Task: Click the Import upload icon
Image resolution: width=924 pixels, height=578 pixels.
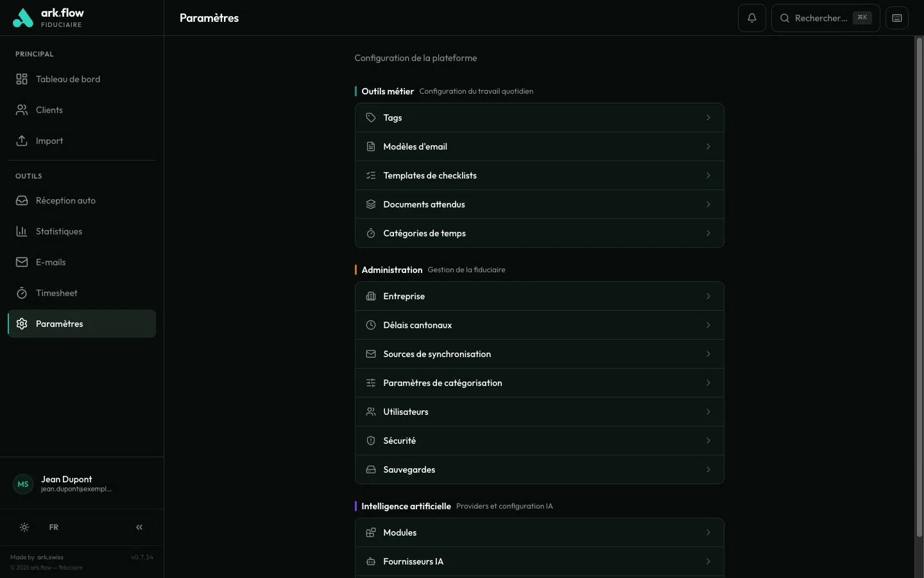Action: (x=22, y=141)
